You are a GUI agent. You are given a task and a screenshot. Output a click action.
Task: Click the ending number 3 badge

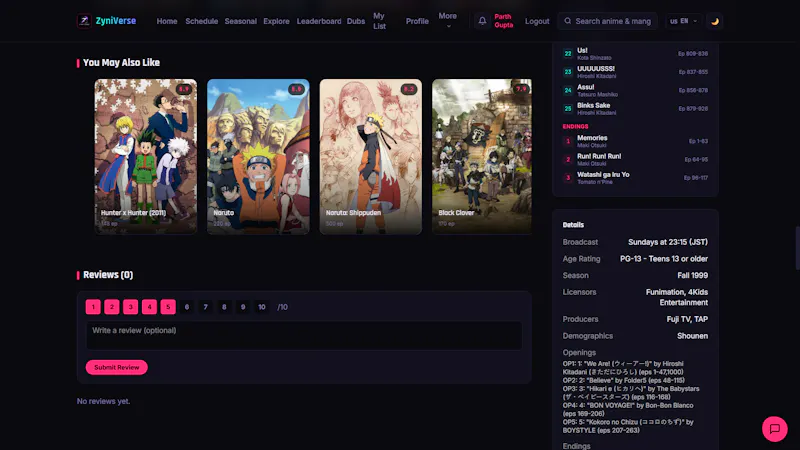tap(568, 178)
